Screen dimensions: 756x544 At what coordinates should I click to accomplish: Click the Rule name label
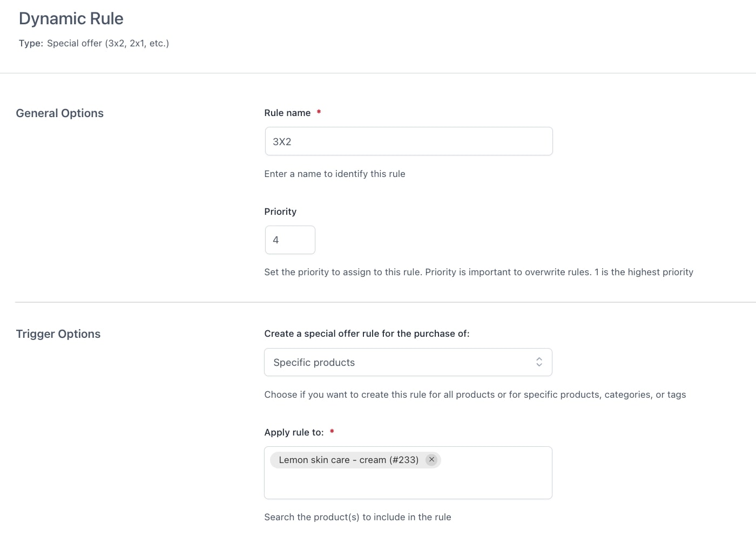pos(287,113)
